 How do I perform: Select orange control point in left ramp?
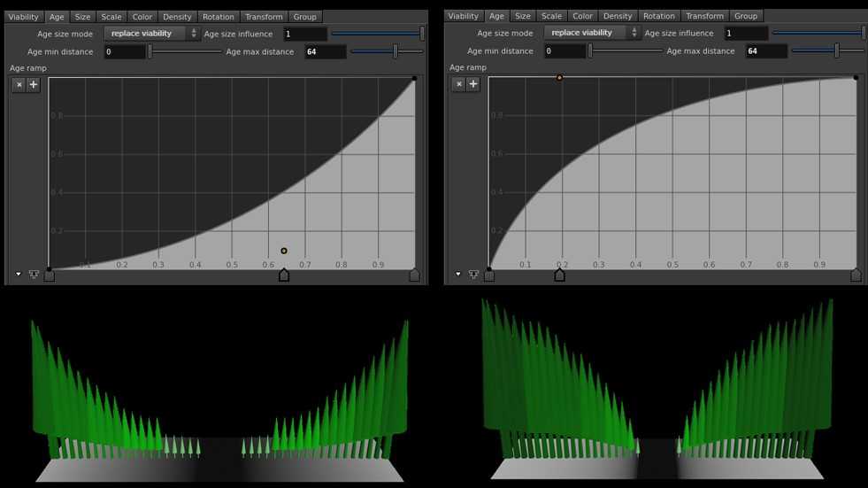pyautogui.click(x=284, y=251)
